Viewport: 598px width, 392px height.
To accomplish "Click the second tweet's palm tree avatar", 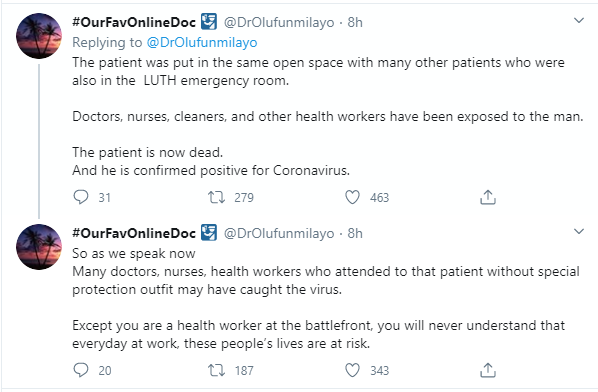I will 39,247.
